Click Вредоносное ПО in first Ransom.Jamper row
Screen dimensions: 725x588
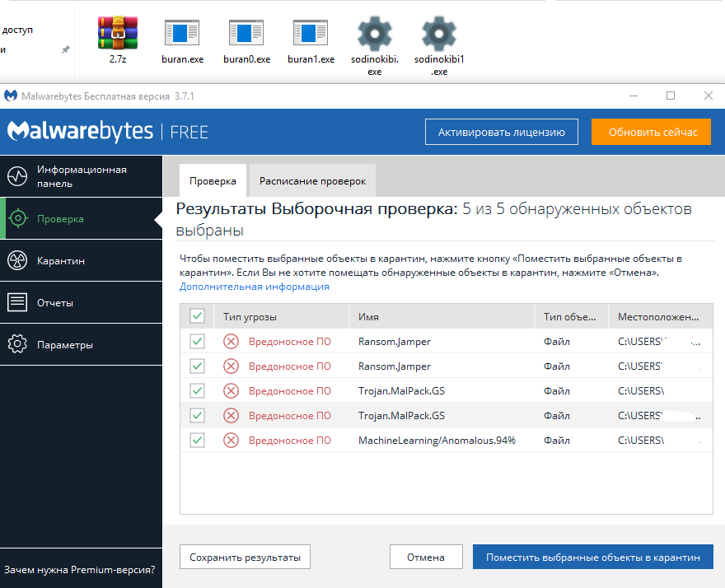[290, 341]
